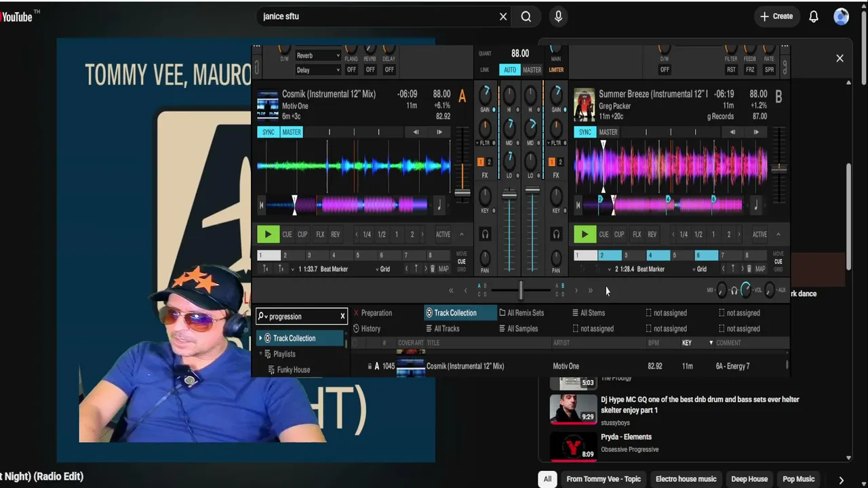Click the YouTube search magnifier button
Viewport: 868px width, 488px height.
tap(526, 17)
